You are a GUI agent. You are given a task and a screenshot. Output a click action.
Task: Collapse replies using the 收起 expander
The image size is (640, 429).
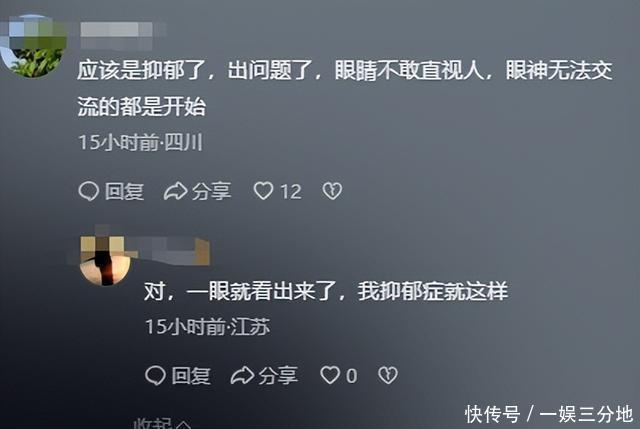point(162,423)
